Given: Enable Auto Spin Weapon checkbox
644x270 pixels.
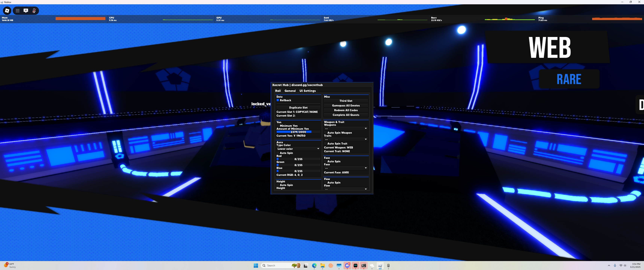Looking at the screenshot, I should pyautogui.click(x=326, y=133).
